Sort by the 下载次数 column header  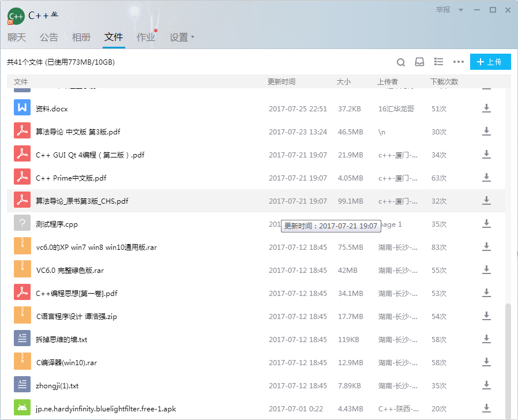tap(444, 81)
